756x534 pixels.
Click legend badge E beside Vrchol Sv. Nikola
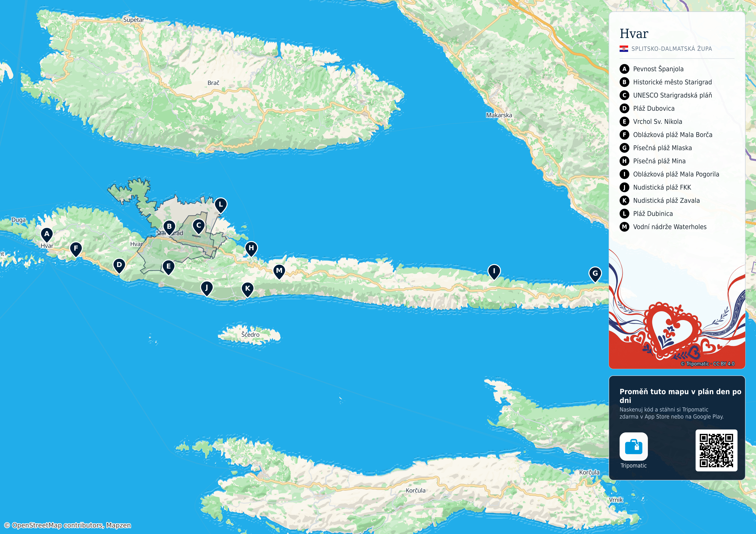pyautogui.click(x=624, y=122)
